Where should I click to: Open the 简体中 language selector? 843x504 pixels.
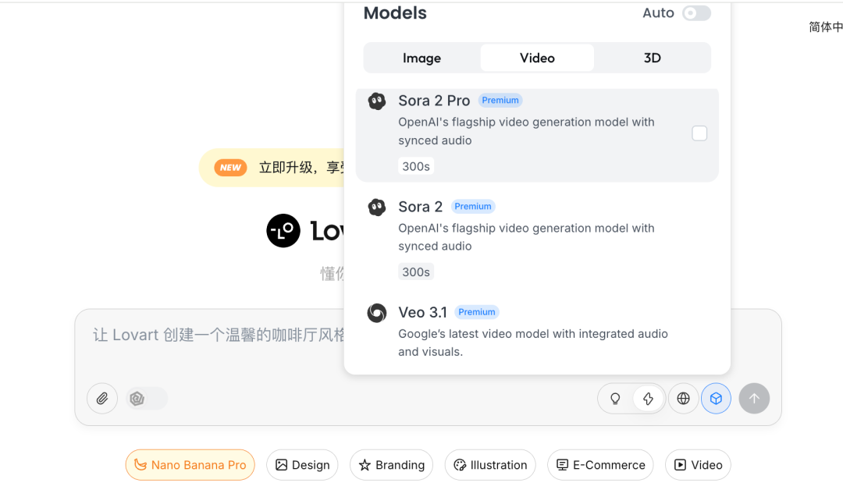pos(826,27)
